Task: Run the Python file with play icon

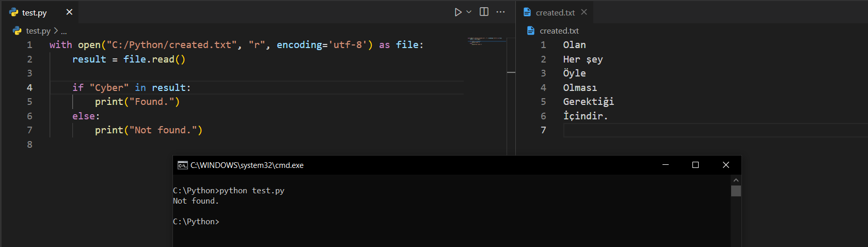Action: (457, 12)
